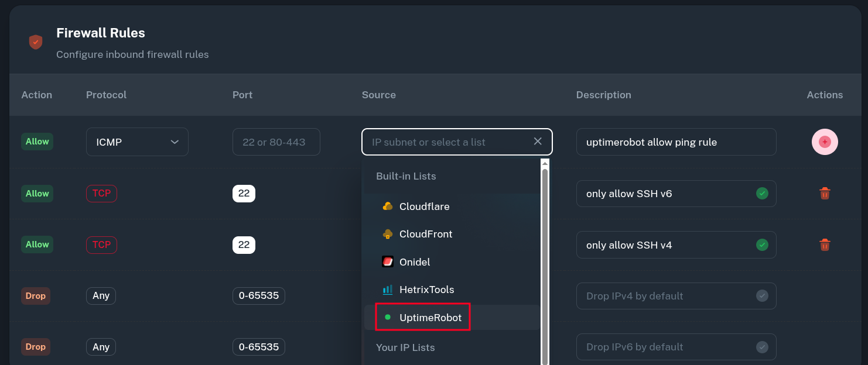Click the scroll-up arrow in source dropdown

pyautogui.click(x=545, y=164)
